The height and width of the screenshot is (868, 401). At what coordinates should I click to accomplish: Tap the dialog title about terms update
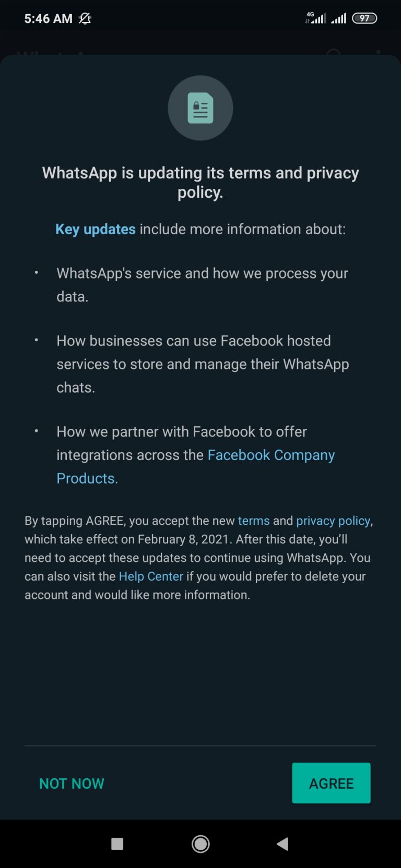click(x=200, y=183)
